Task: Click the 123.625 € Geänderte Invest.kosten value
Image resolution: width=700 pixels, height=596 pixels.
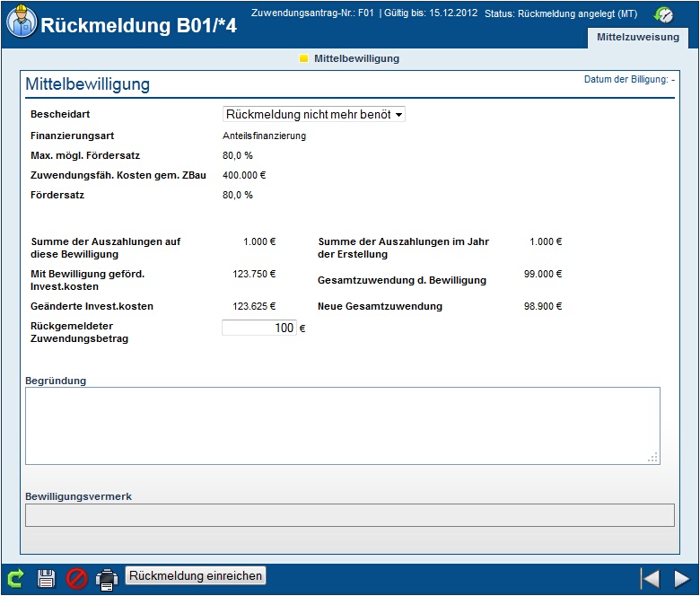Action: (254, 306)
